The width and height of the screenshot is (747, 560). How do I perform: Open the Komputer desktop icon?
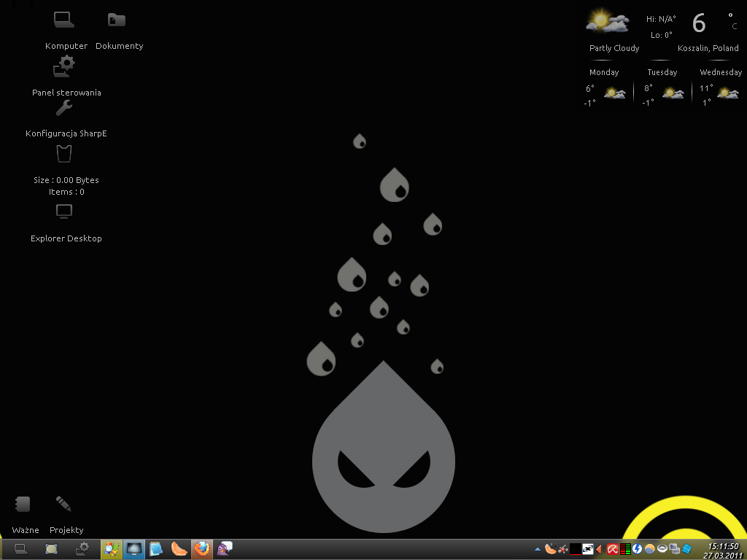(x=64, y=20)
